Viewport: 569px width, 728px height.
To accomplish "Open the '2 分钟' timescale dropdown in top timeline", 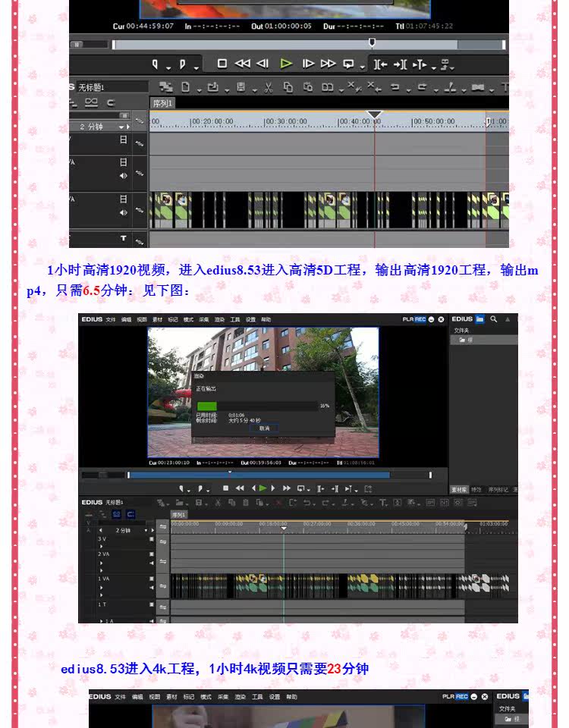I will (122, 127).
